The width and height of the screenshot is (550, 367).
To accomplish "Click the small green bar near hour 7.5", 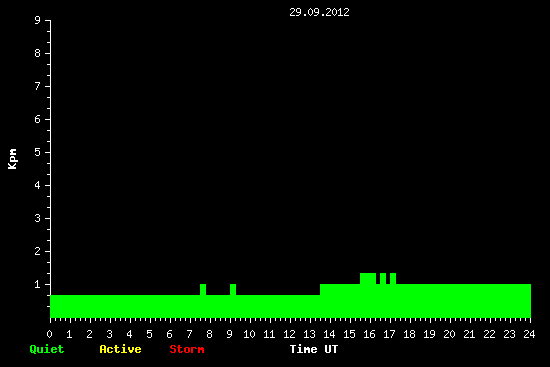I will pyautogui.click(x=203, y=289).
